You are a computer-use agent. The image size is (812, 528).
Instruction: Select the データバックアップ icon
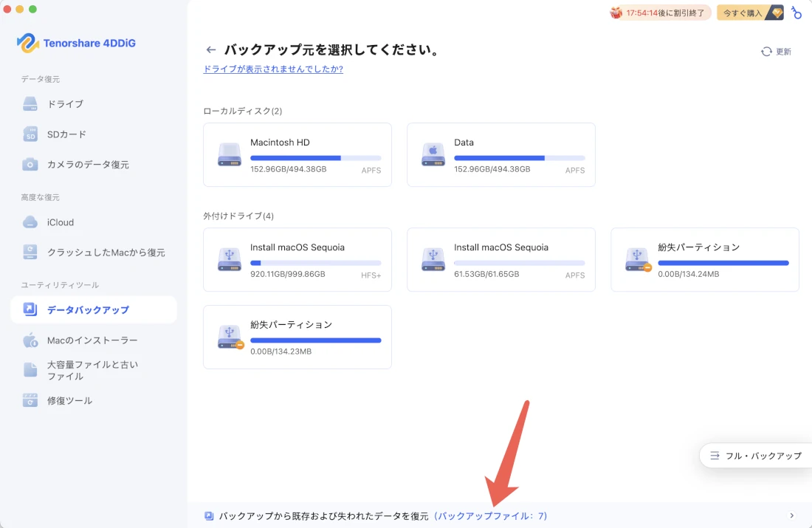pos(30,310)
